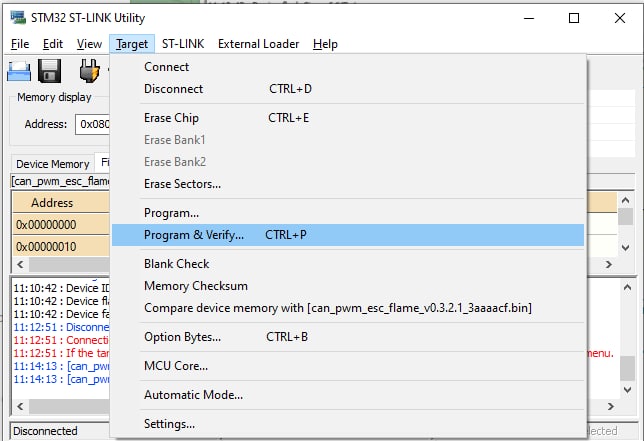Viewport: 644px width, 441px height.
Task: Open the File menu
Action: (x=20, y=44)
